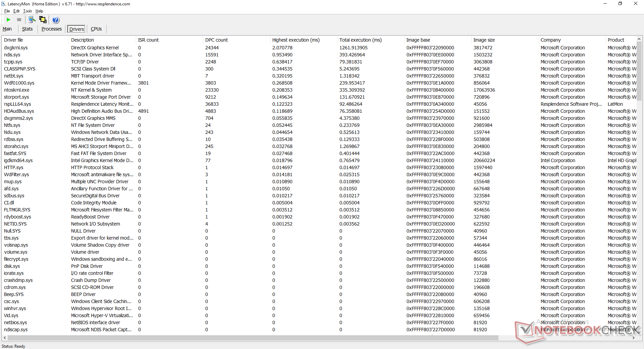644x349 pixels.
Task: Select the rspLLL64.sys driver row
Action: pyautogui.click(x=319, y=104)
